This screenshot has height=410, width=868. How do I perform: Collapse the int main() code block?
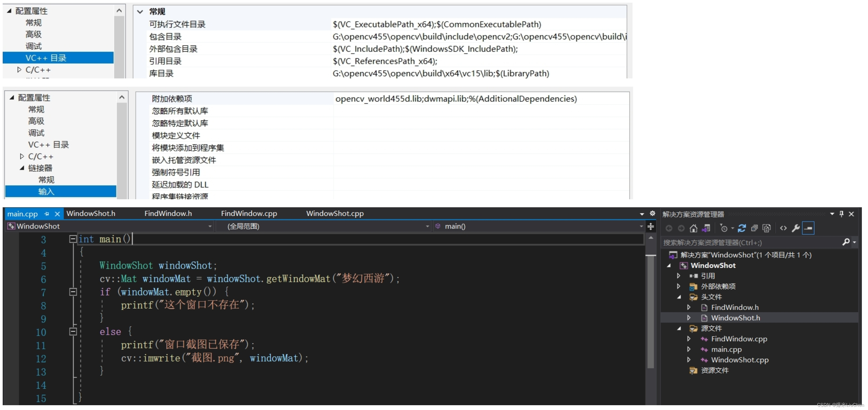point(73,239)
